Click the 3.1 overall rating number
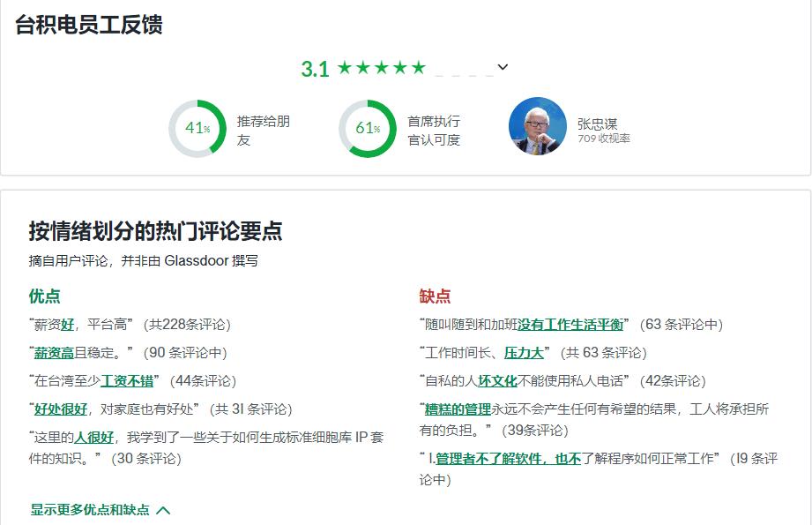The height and width of the screenshot is (525, 812). click(x=315, y=69)
